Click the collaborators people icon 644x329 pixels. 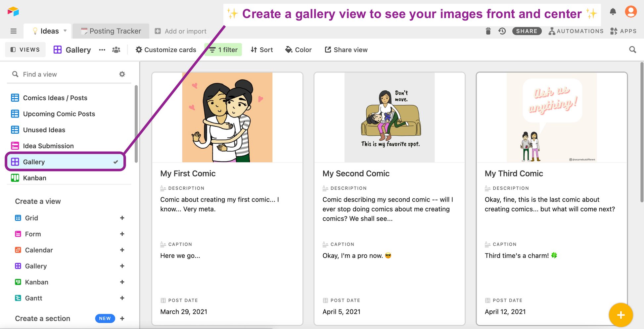point(116,50)
